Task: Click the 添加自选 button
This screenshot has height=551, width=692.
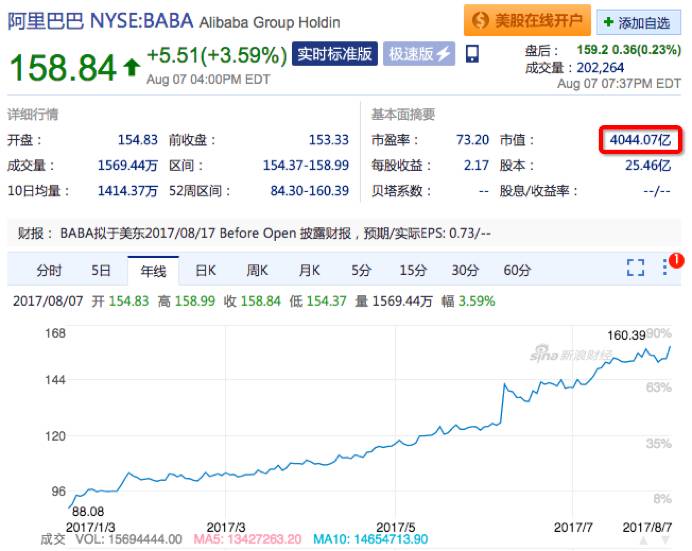Action: [x=638, y=22]
